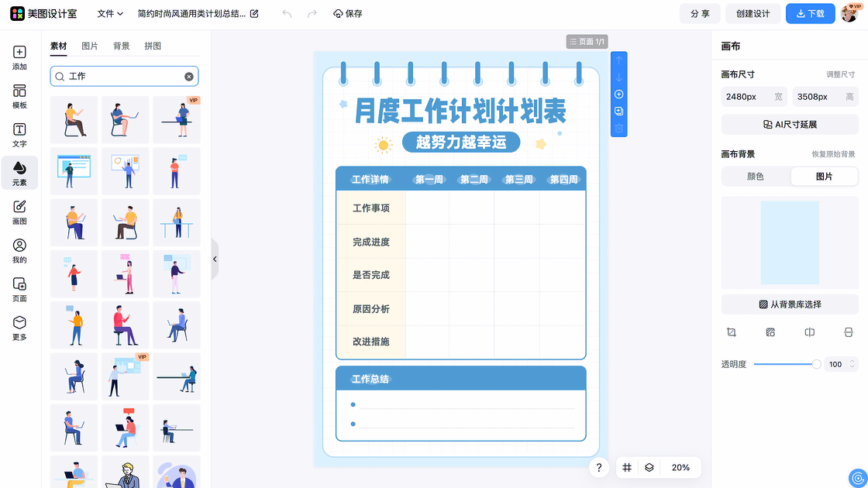Switch canvas background to 颜色 mode
The image size is (868, 488).
755,177
